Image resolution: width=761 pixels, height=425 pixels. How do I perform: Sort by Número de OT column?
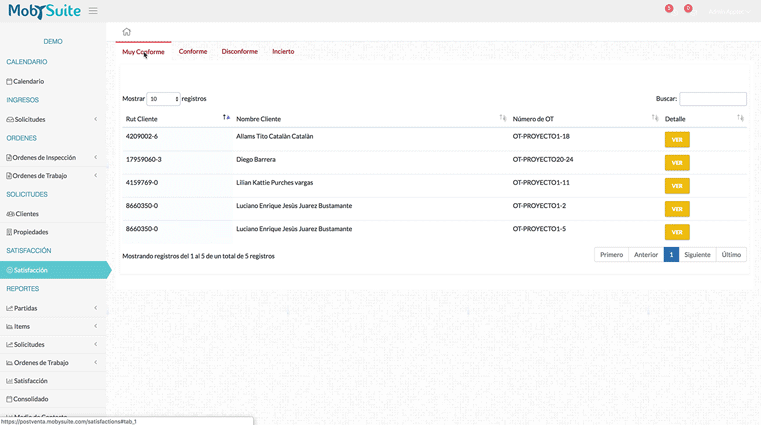[585, 119]
